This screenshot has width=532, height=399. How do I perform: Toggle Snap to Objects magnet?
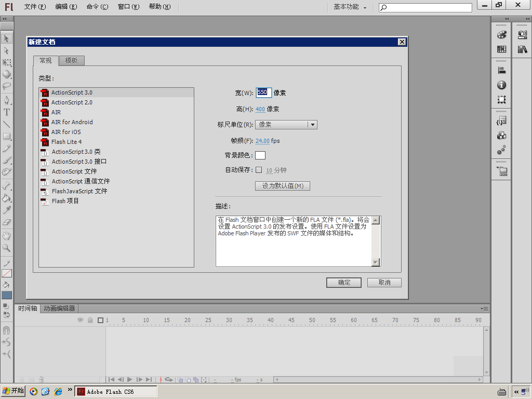coord(6,330)
